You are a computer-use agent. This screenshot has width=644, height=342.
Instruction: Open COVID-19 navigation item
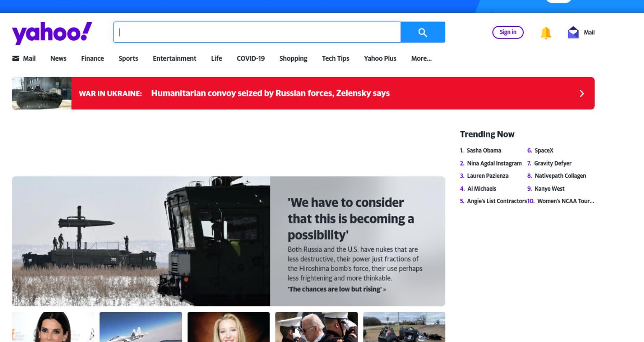(251, 58)
